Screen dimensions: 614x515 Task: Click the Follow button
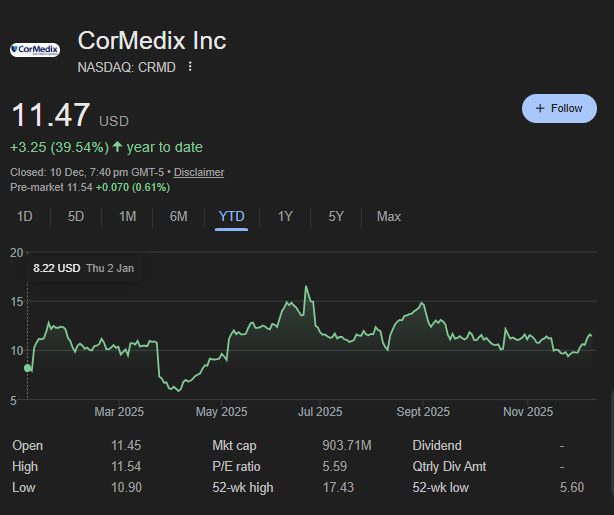[x=559, y=108]
